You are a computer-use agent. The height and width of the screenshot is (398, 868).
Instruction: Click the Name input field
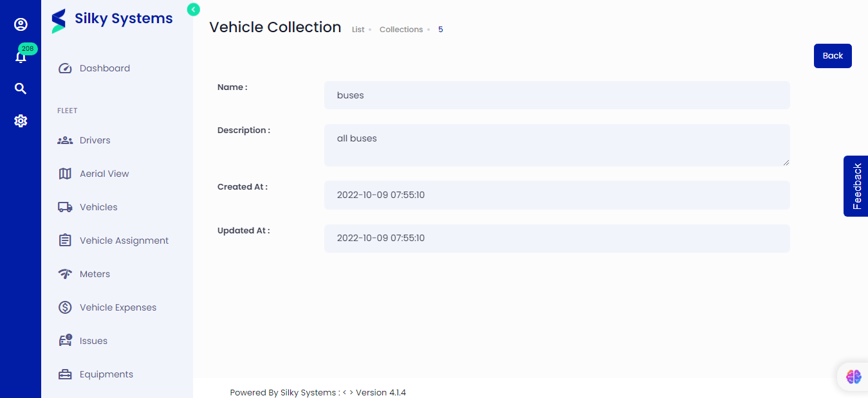coord(557,95)
